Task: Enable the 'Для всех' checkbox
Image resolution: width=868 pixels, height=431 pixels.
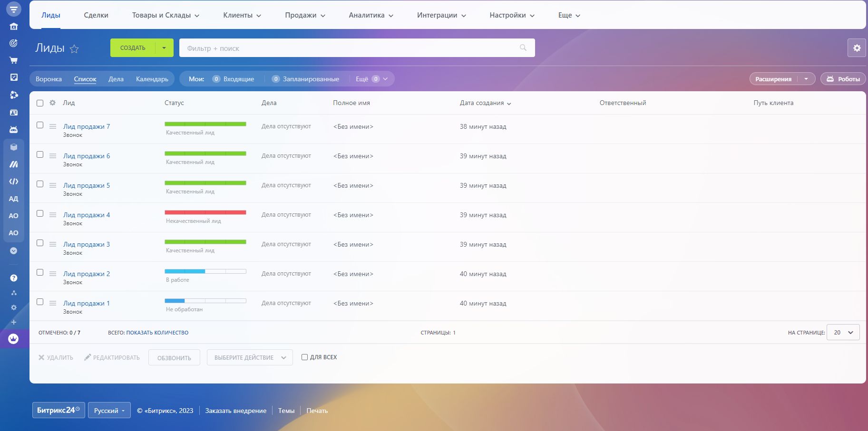Action: (304, 357)
